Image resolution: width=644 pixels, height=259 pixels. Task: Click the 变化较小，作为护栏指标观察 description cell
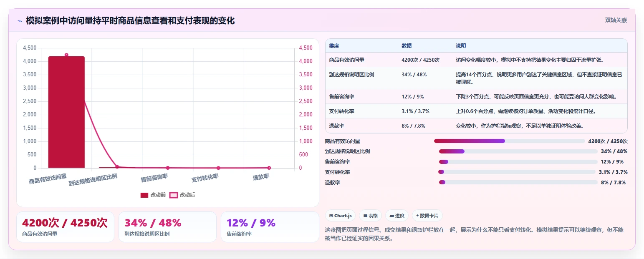(x=520, y=126)
